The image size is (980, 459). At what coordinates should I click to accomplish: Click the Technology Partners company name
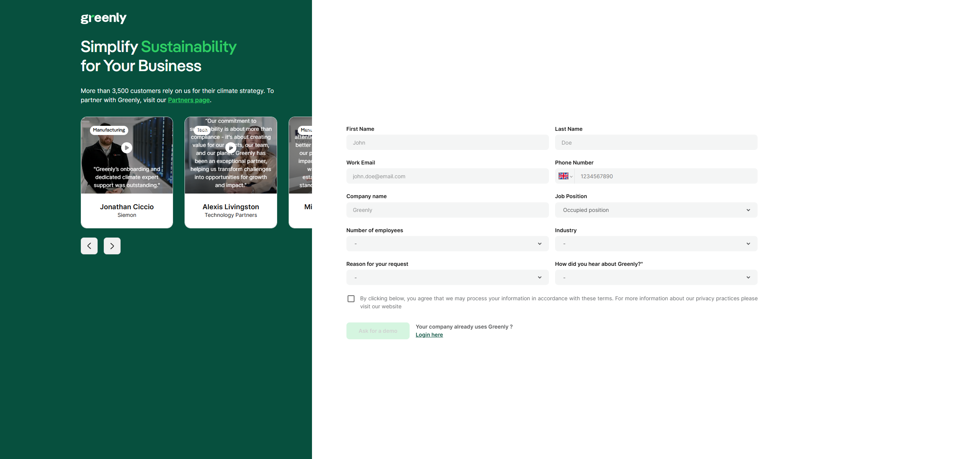[x=231, y=215]
